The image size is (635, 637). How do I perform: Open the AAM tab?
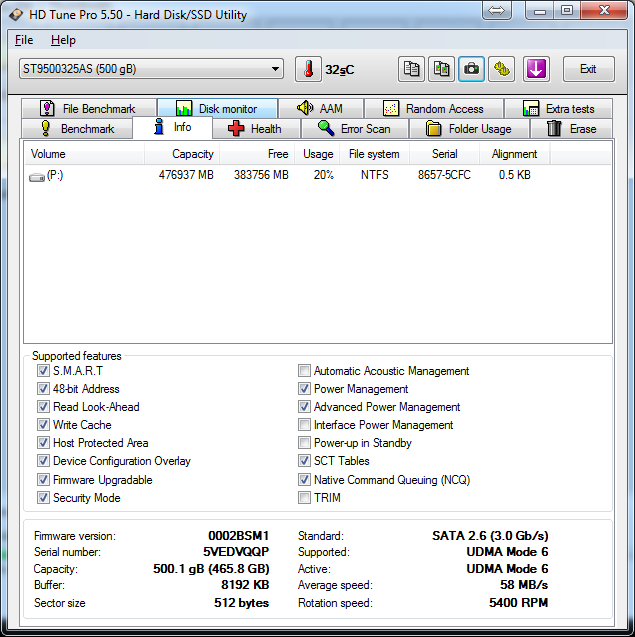click(x=321, y=108)
